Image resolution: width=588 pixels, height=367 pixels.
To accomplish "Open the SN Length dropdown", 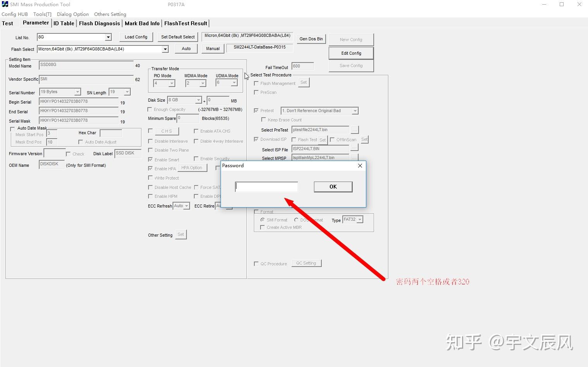I will (127, 92).
